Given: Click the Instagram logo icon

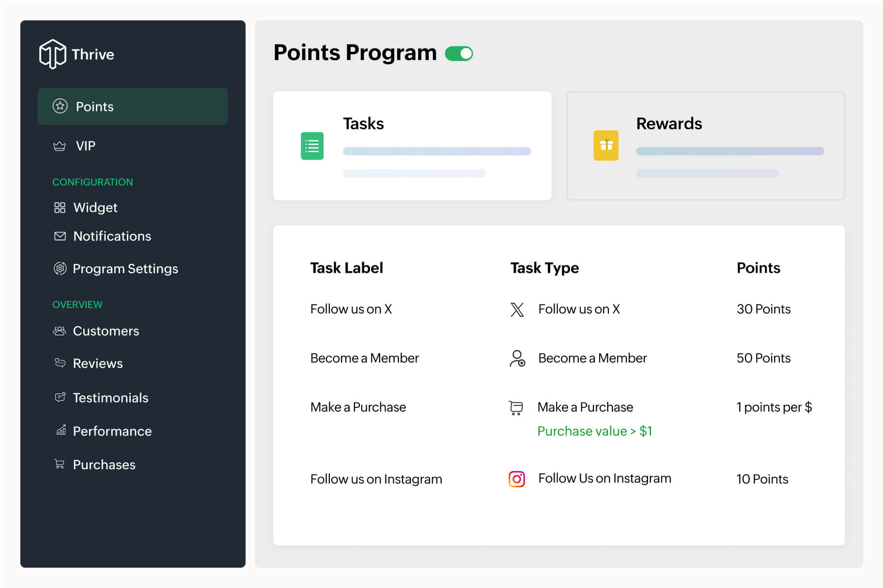Looking at the screenshot, I should (x=517, y=479).
